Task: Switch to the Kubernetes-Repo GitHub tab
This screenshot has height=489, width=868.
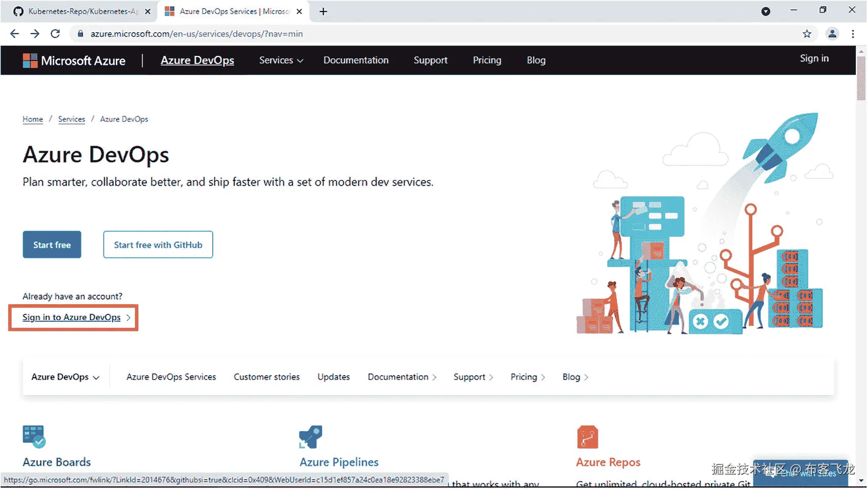Action: (x=81, y=11)
